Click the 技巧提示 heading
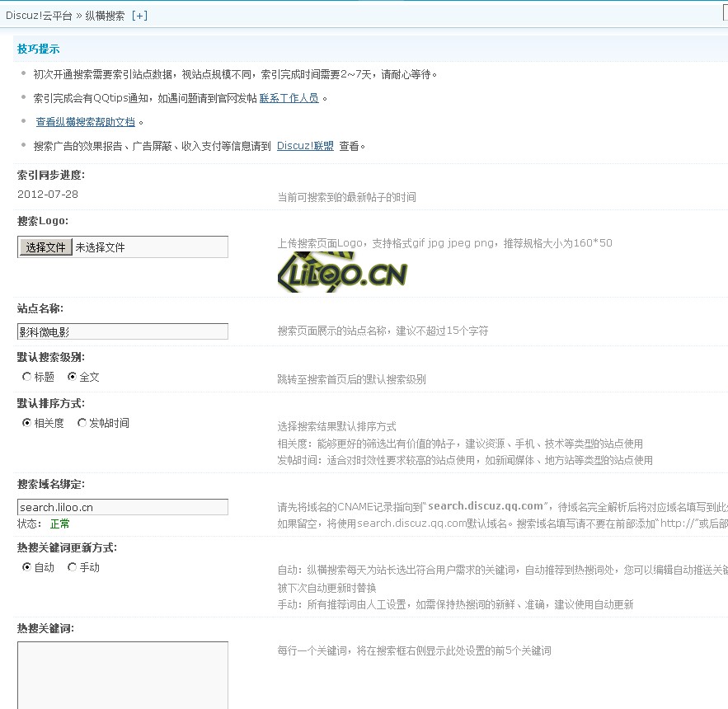 click(39, 49)
